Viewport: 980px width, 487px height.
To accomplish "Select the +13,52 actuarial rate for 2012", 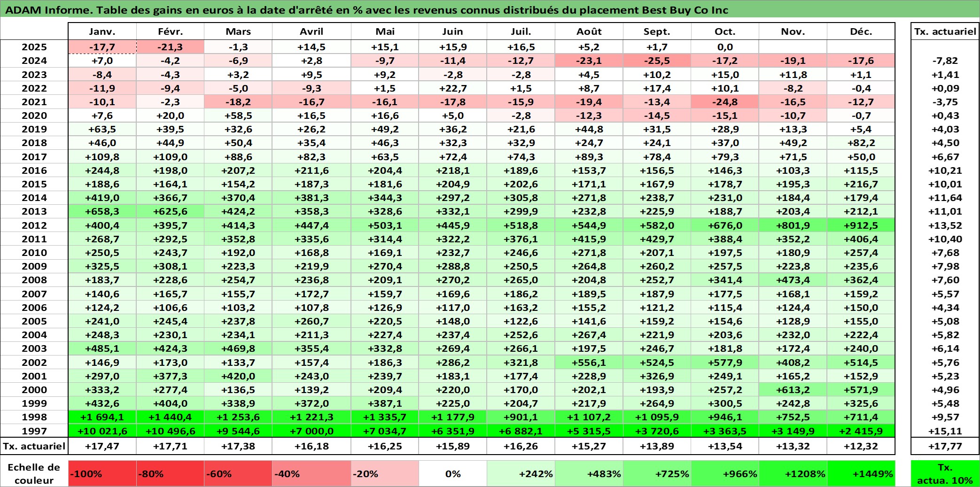I will click(x=945, y=225).
